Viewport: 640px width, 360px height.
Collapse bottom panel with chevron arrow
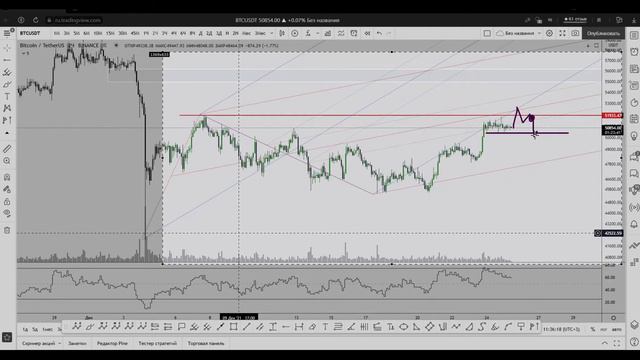(604, 344)
